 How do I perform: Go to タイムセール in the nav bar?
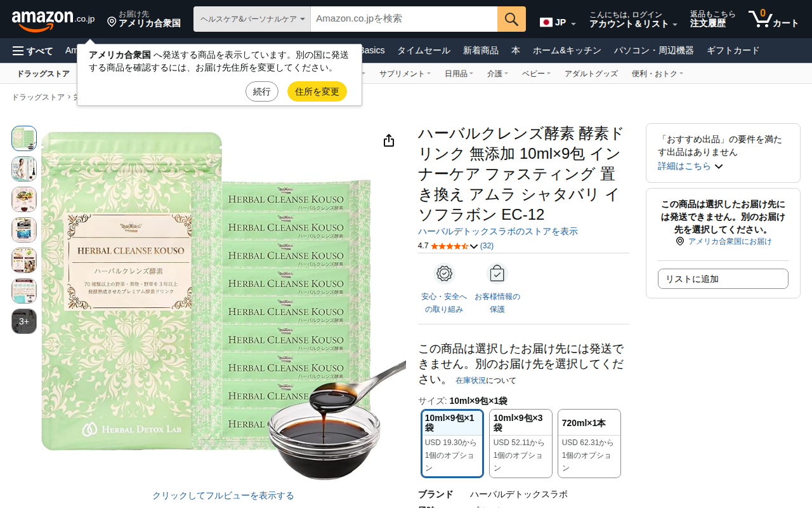424,51
